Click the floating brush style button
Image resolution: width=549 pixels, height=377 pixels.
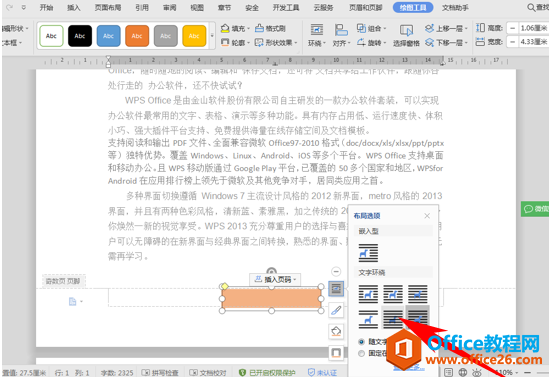coord(336,310)
